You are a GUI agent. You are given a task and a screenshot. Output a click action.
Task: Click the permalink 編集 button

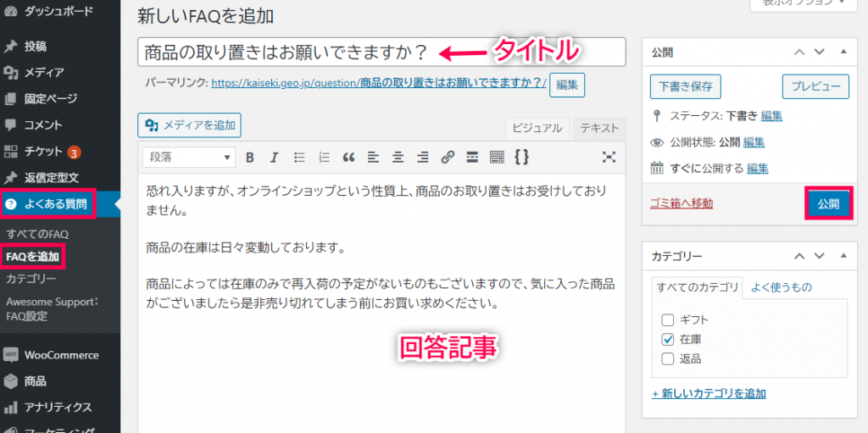[x=567, y=85]
